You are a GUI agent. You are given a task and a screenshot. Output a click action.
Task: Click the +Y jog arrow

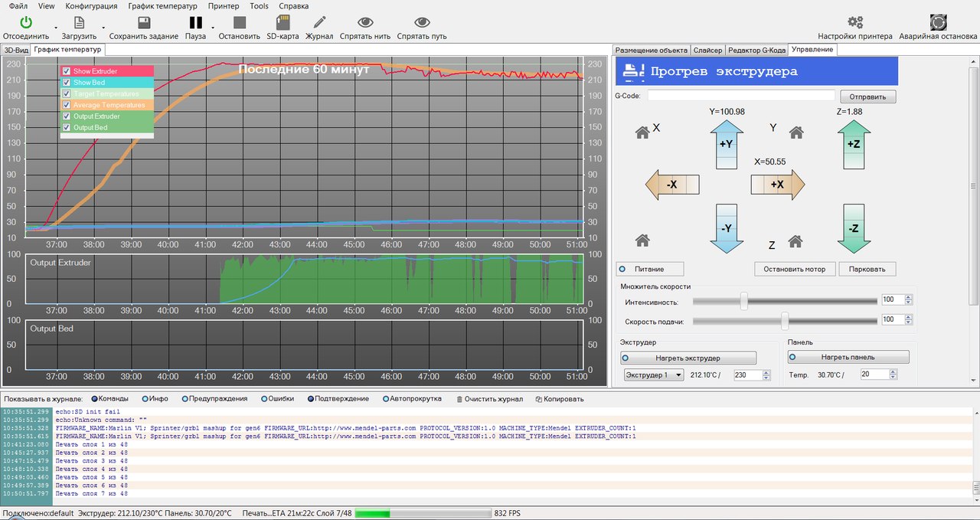(727, 143)
